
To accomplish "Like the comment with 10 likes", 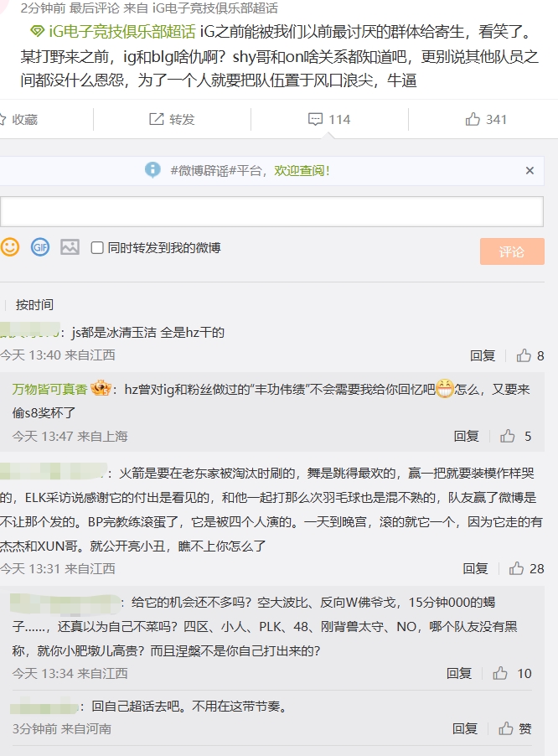I will point(512,674).
